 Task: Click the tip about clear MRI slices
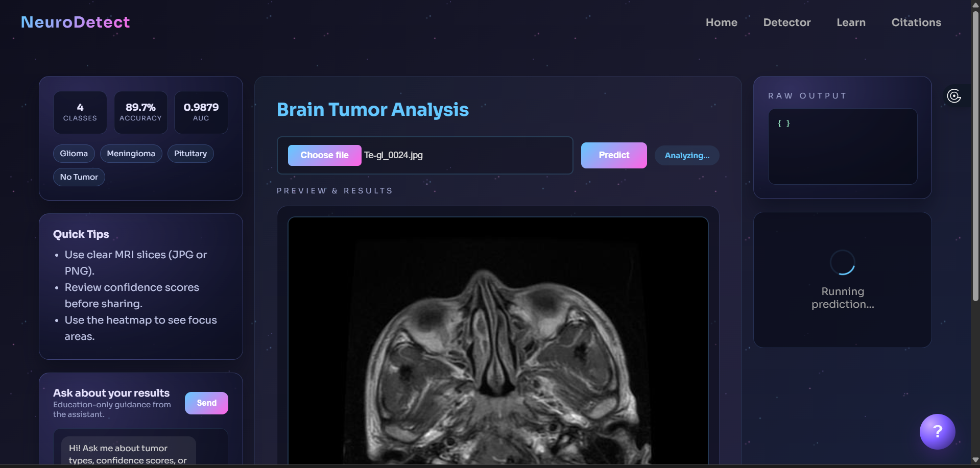pos(136,263)
